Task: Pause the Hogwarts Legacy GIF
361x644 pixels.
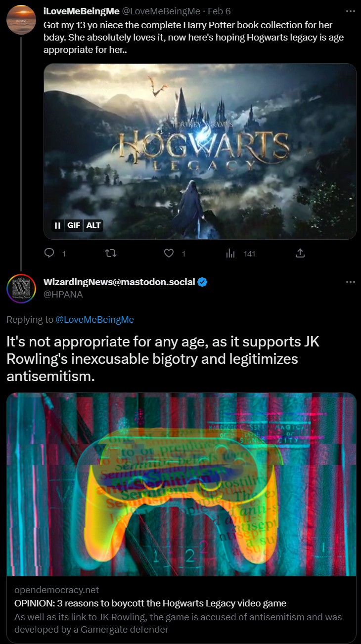Action: [57, 225]
